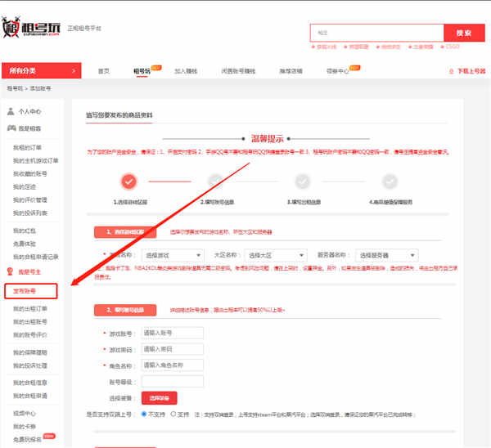491x448 pixels.
Task: Expand the 所有分类 category menu
Action: coord(41,71)
